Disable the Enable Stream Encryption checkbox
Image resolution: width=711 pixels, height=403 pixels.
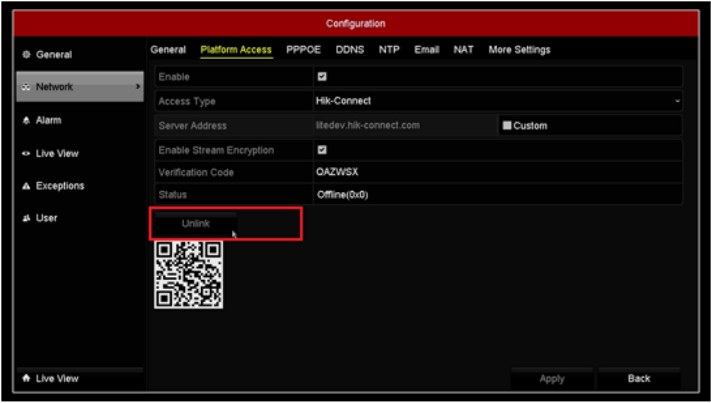322,150
